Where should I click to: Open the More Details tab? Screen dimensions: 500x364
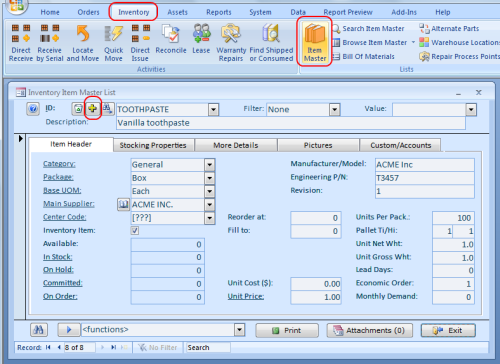tap(236, 145)
